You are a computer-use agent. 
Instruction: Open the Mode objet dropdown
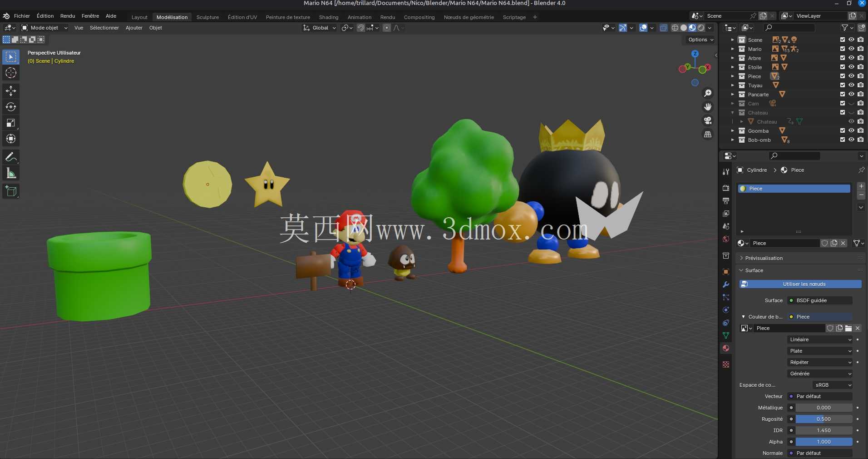(45, 28)
